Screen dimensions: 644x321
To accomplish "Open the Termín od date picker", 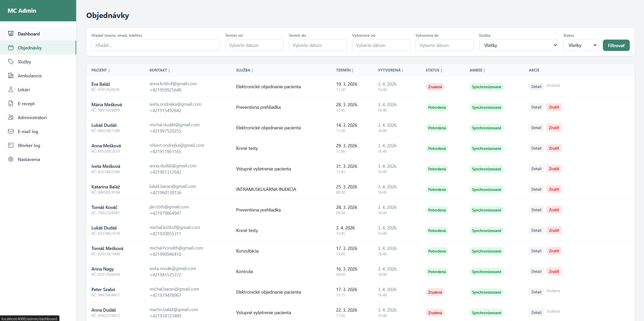I will pos(254,45).
